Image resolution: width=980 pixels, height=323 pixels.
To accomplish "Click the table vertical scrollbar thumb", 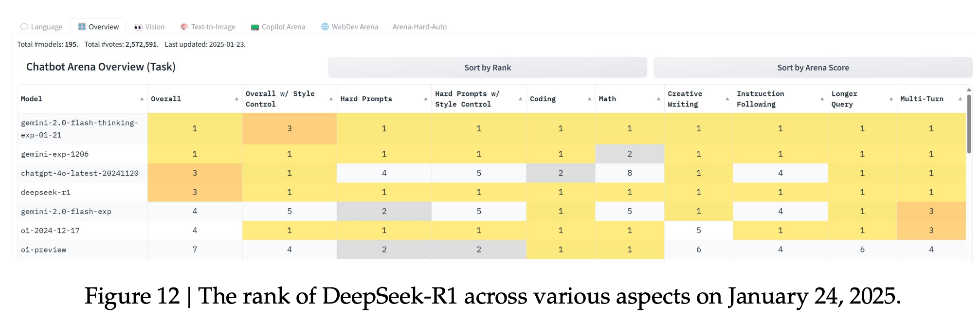I will [x=969, y=124].
